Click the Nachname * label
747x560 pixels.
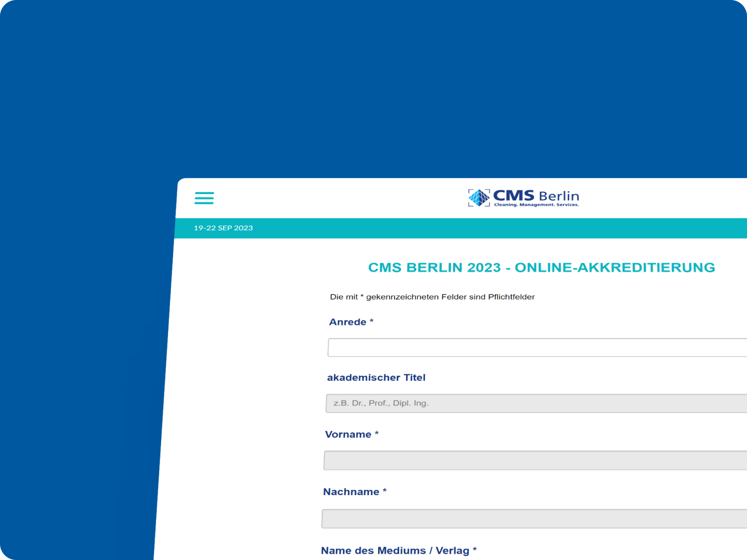[x=355, y=492]
